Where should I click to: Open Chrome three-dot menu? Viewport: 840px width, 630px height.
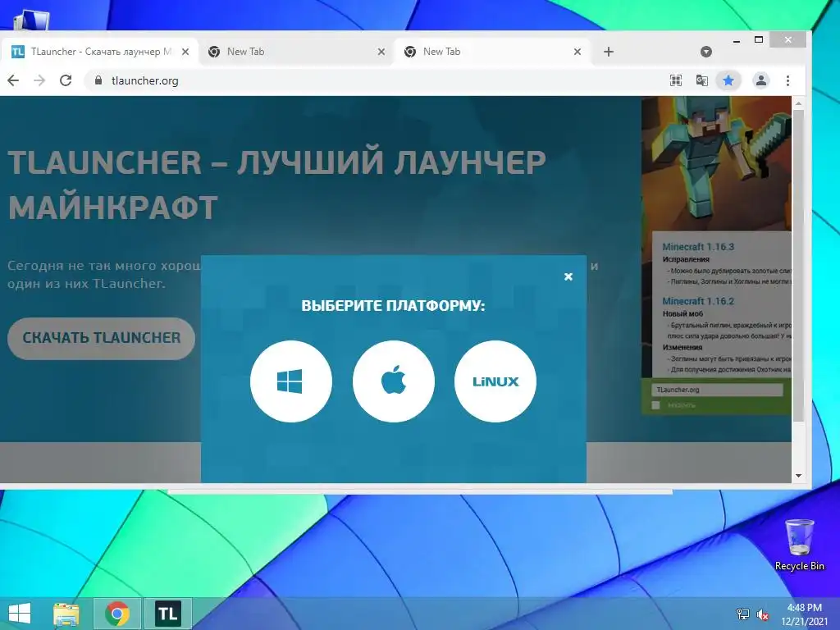click(787, 80)
